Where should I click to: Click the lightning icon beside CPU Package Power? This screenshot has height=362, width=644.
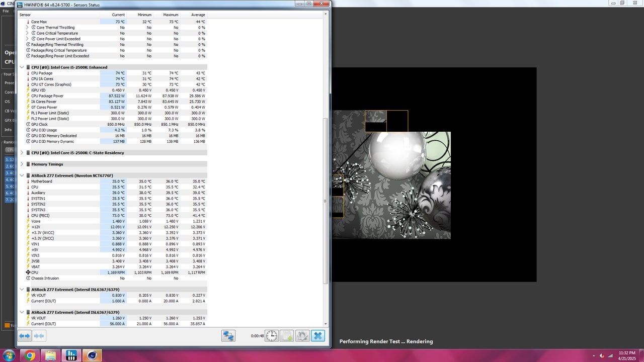pos(28,96)
